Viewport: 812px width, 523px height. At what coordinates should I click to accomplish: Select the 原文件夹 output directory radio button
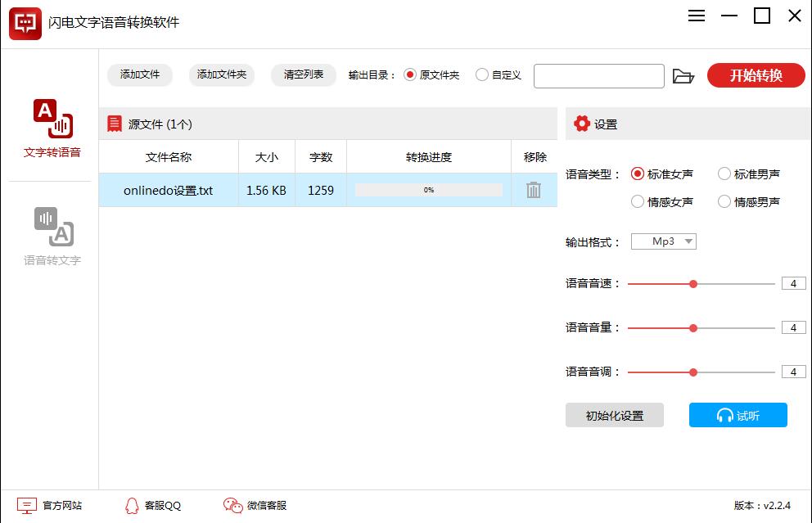tap(410, 74)
